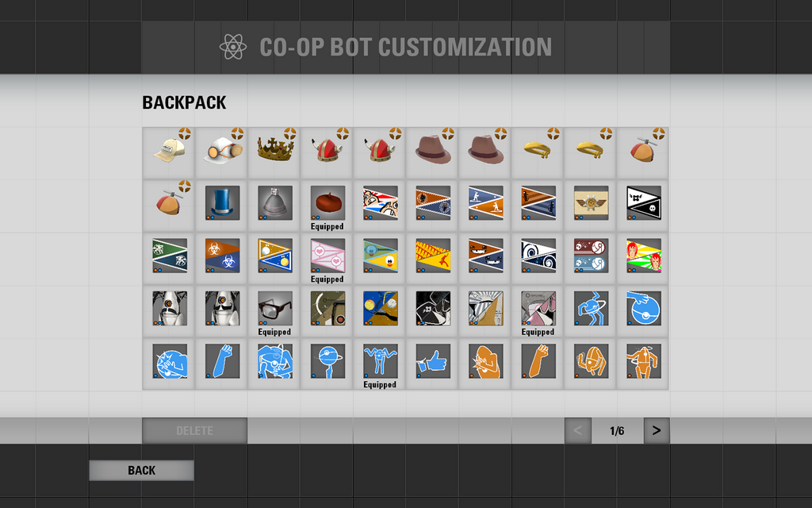
Task: Choose the brown fedora hat
Action: [x=431, y=152]
